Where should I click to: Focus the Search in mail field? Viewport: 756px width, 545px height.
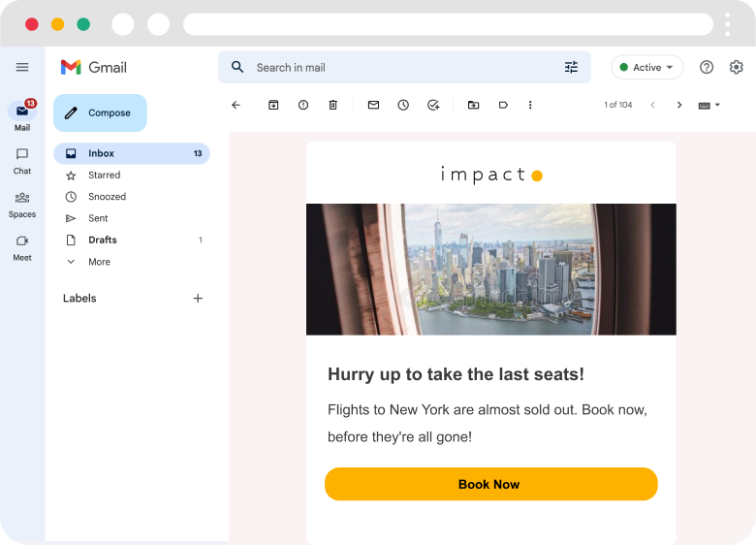tap(404, 67)
